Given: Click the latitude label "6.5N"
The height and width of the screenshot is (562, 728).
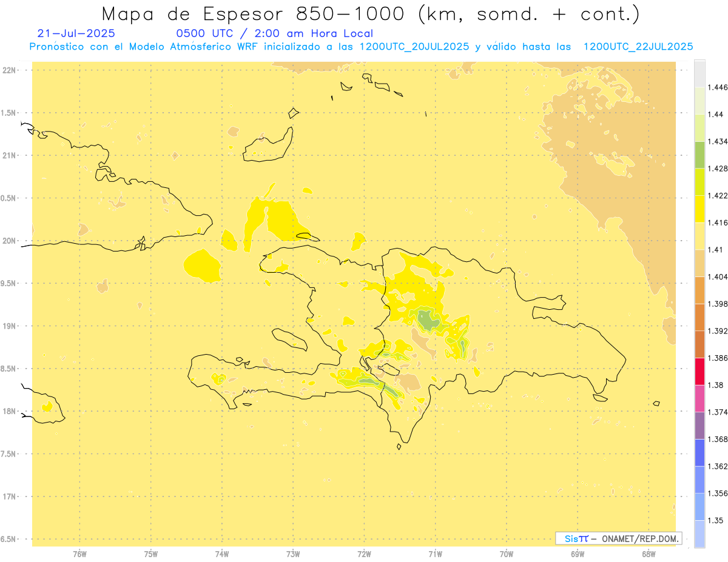Looking at the screenshot, I should (x=9, y=539).
